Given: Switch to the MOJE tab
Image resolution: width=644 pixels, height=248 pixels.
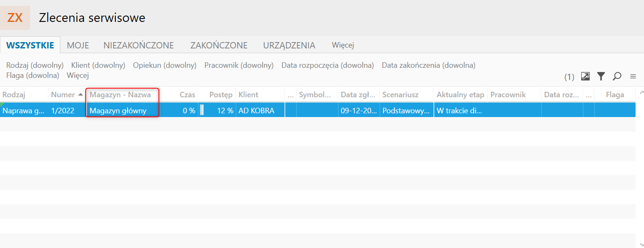Looking at the screenshot, I should point(78,45).
